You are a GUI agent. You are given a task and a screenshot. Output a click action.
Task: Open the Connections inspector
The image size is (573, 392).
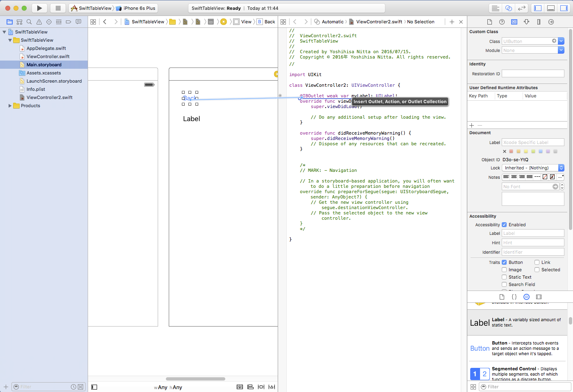click(x=551, y=22)
